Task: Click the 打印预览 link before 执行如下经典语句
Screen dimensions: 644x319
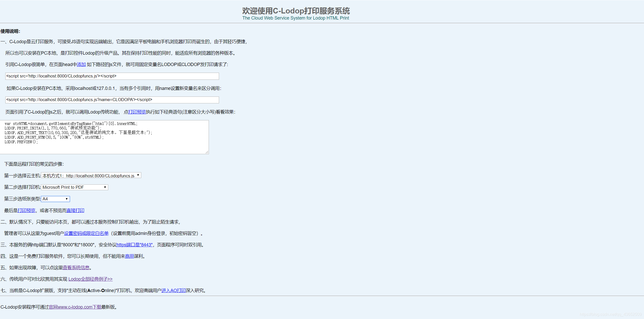Action: (x=137, y=112)
